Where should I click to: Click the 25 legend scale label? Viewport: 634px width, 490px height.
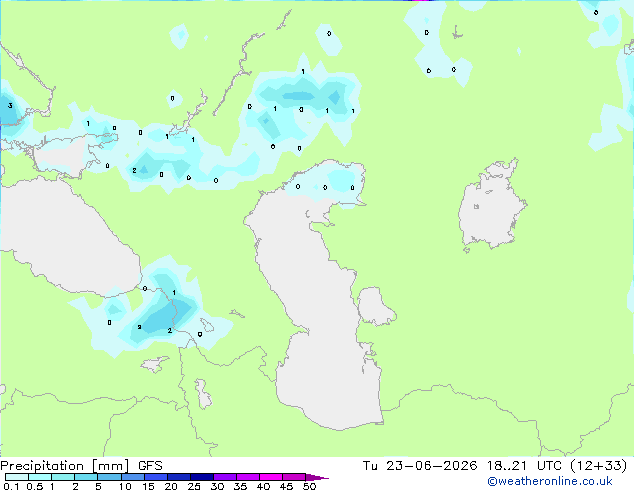click(x=194, y=486)
